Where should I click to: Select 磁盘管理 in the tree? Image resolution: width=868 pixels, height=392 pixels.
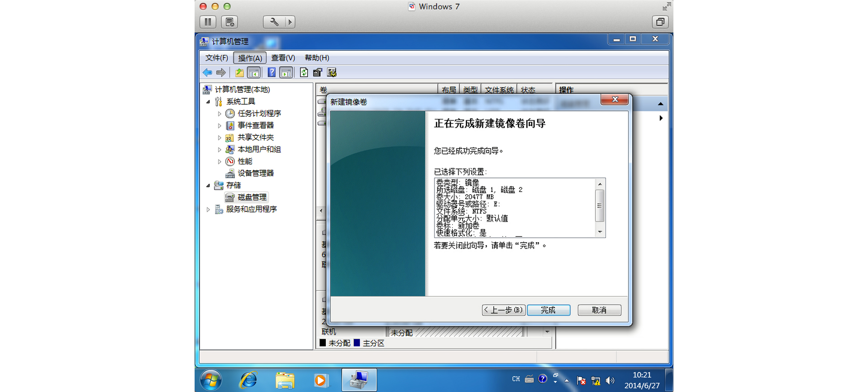click(252, 197)
